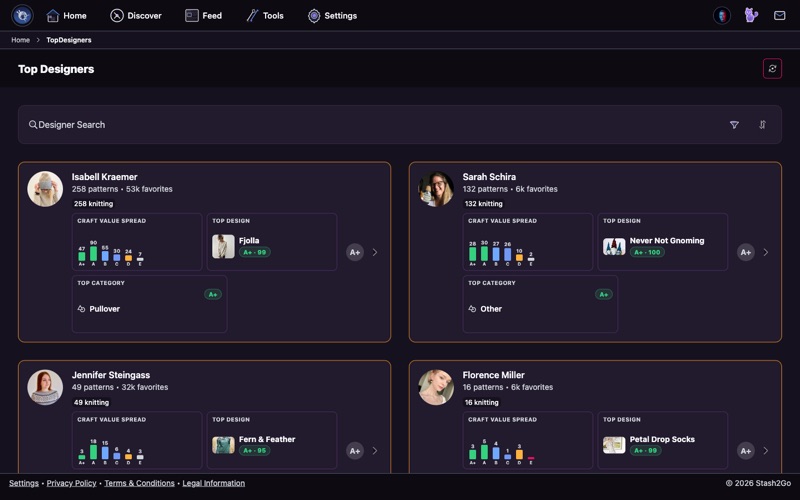Click the A+ · 100 score badge
Screen dimensions: 800x500
(647, 252)
